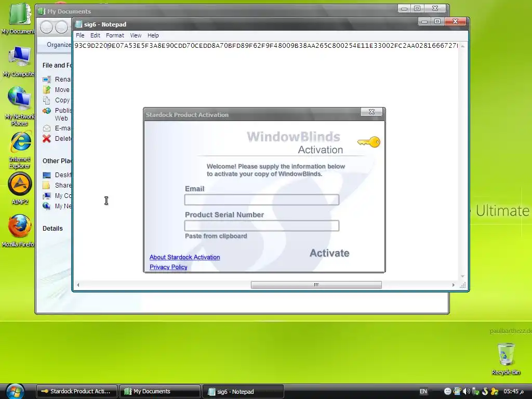Click the E-mail file task icon
532x399 pixels.
click(47, 128)
